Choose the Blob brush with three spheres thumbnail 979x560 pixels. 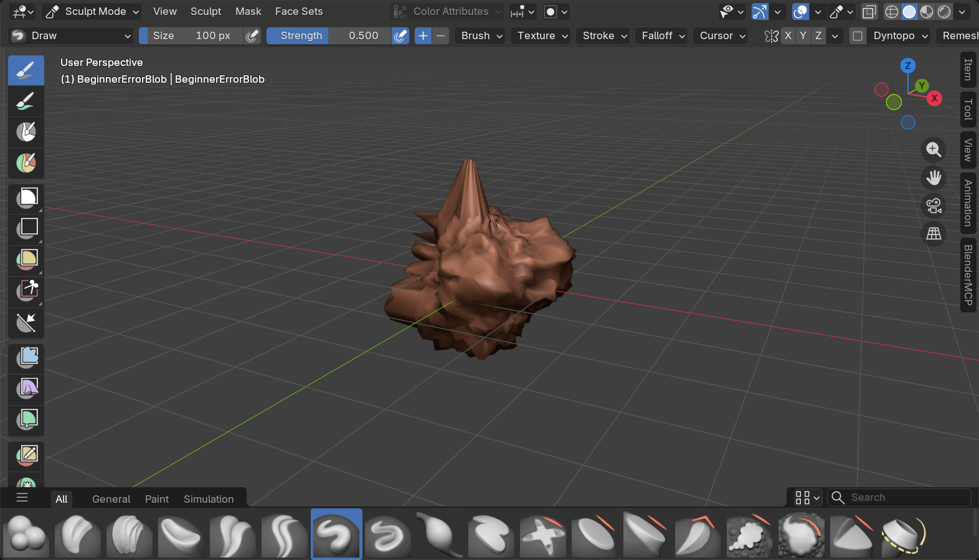(26, 534)
